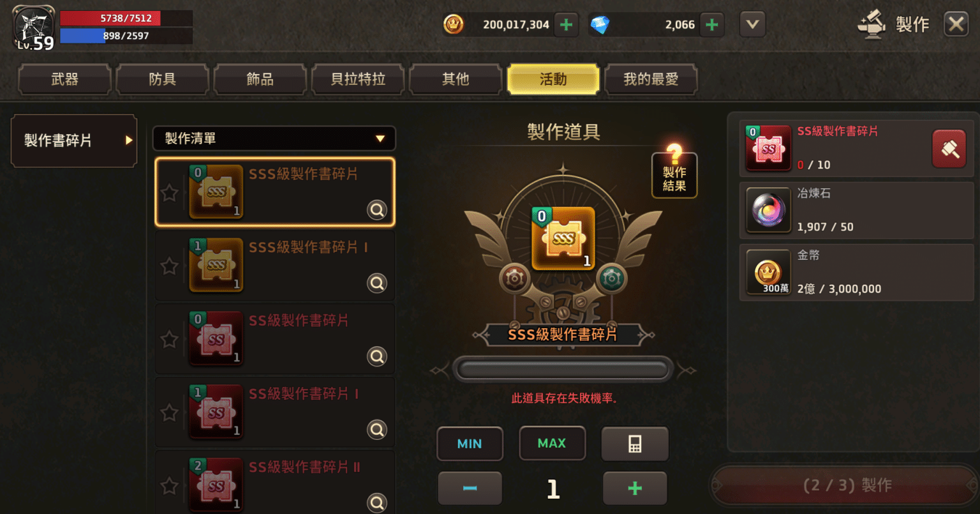The image size is (980, 514).
Task: Expand the currency dropdown arrow at top
Action: pyautogui.click(x=752, y=25)
